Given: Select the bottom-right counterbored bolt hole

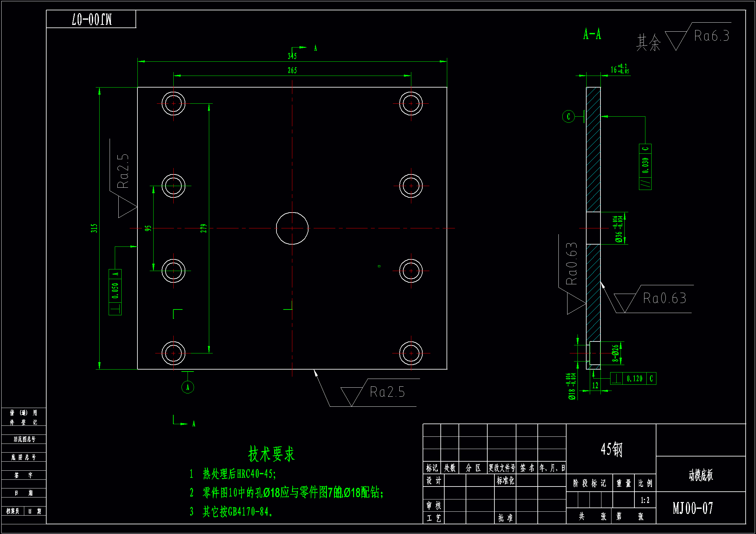Looking at the screenshot, I should click(x=411, y=353).
